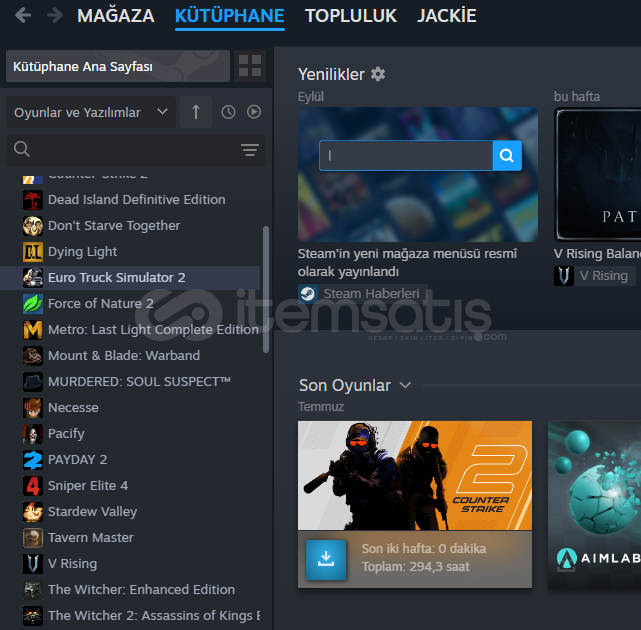The width and height of the screenshot is (641, 630).
Task: Open V Rising patch news image
Action: [597, 175]
